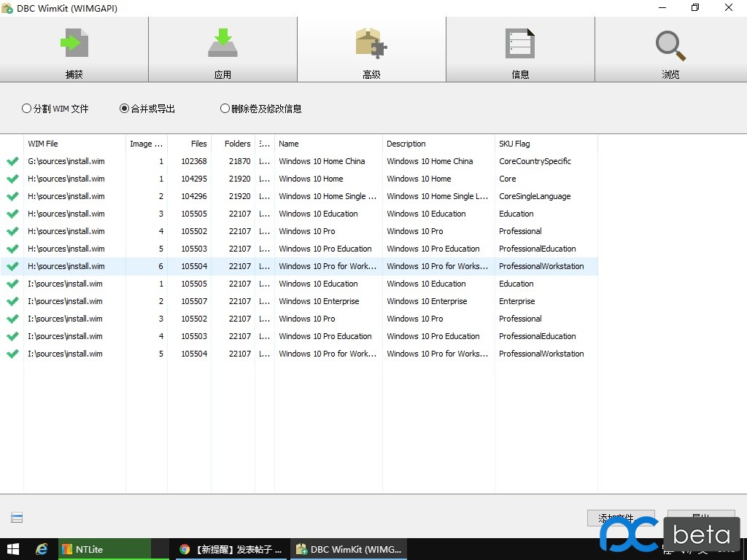The height and width of the screenshot is (560, 747).
Task: Launch Internet Explorer from taskbar
Action: pos(42,549)
